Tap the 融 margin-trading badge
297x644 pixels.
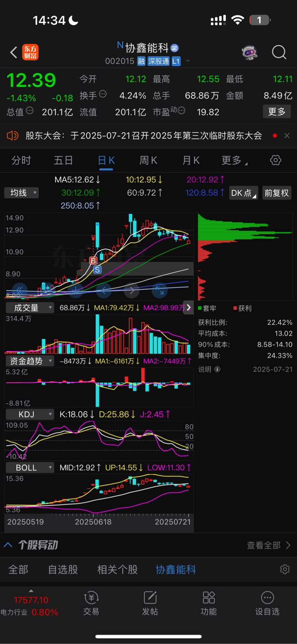[x=141, y=61]
